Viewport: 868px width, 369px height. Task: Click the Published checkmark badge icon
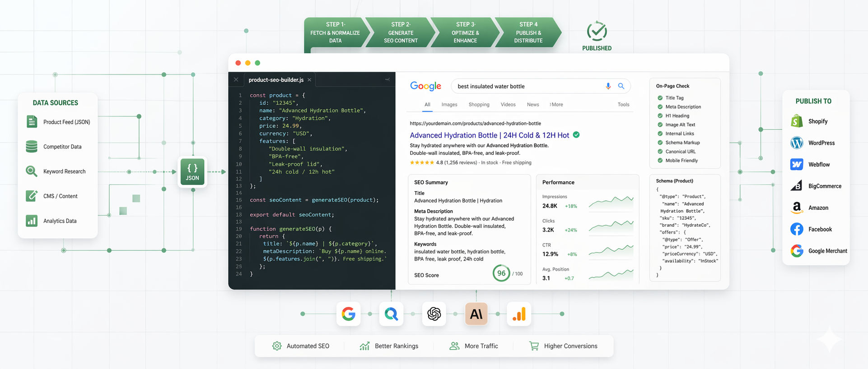(x=597, y=31)
